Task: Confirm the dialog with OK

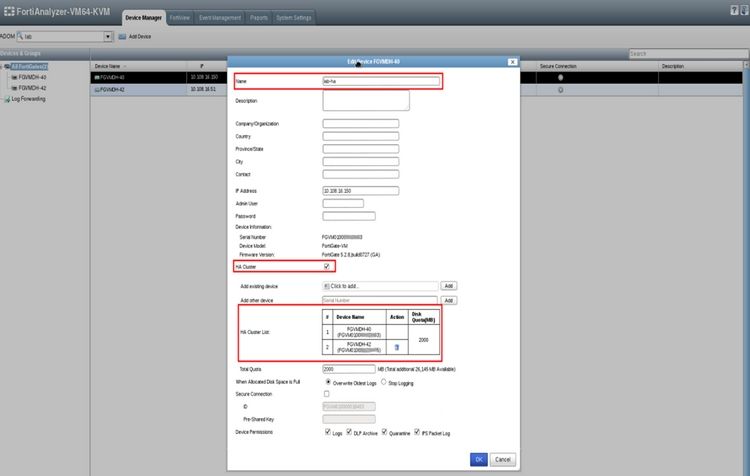Action: 479,459
